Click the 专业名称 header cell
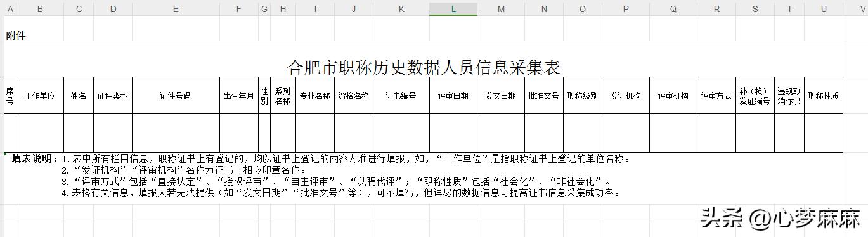868x237 pixels. tap(315, 96)
